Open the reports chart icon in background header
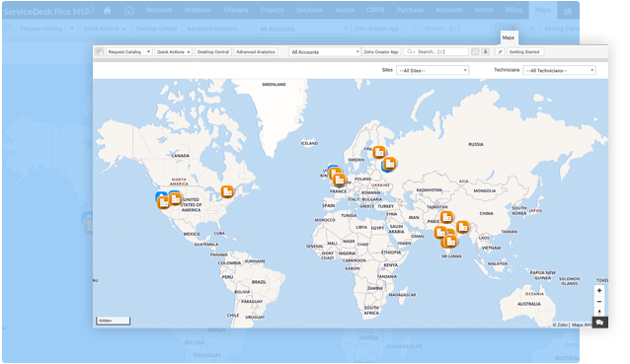630x364 pixels. click(568, 11)
